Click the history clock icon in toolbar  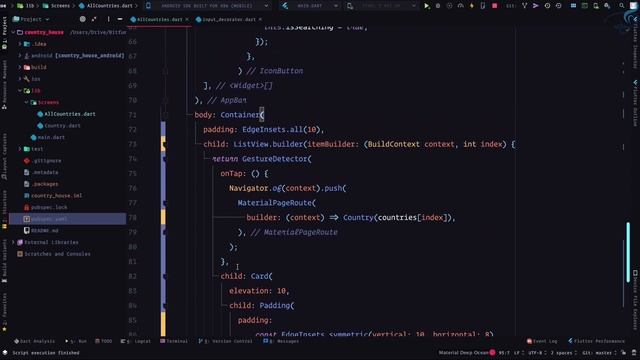[x=547, y=6]
